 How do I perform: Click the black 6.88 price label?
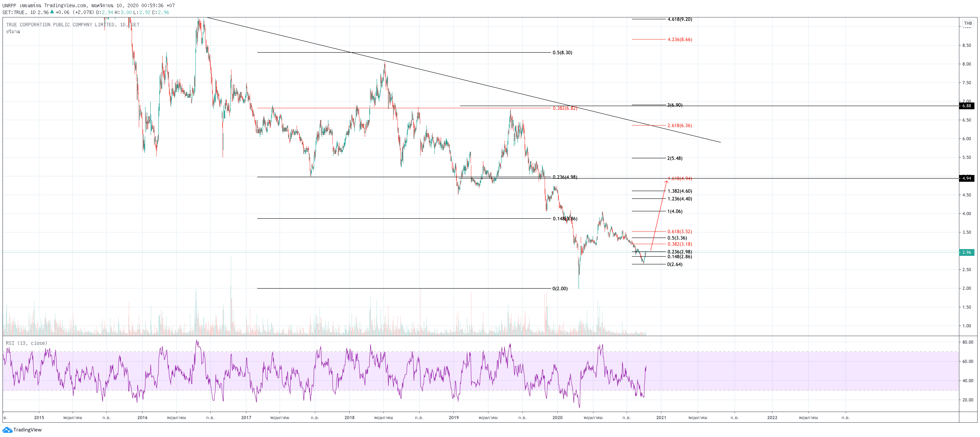(x=967, y=106)
